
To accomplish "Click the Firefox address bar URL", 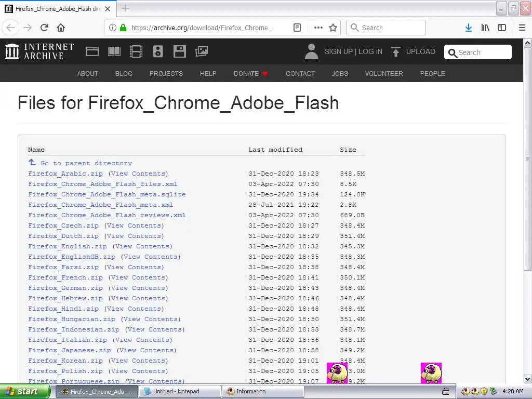I will tap(202, 28).
